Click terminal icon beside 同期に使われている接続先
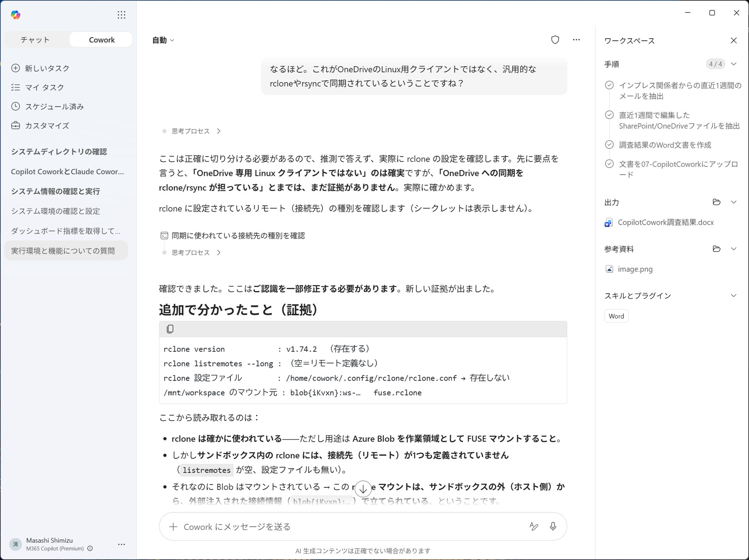Viewport: 749px width, 560px height. pos(164,236)
